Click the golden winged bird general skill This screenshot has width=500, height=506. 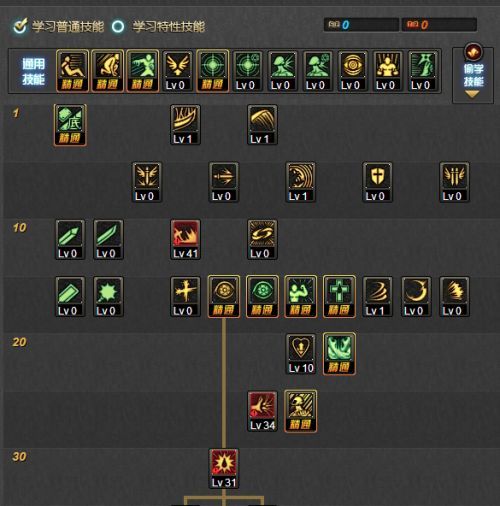[x=178, y=71]
